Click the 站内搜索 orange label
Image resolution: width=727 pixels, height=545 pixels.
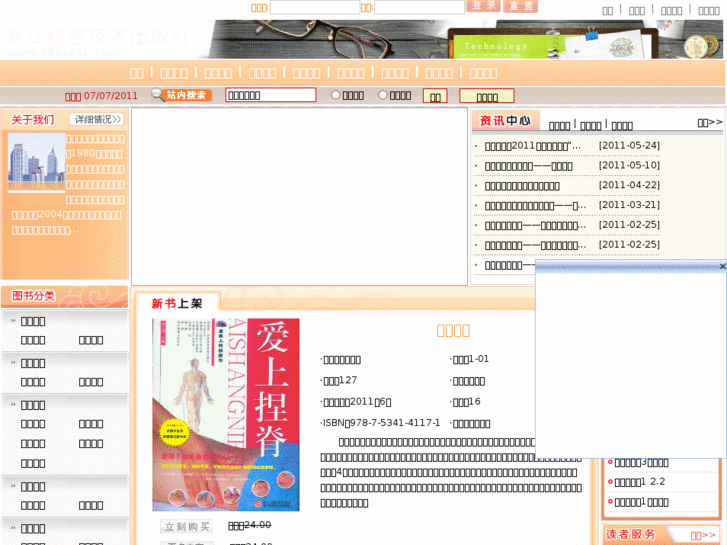[x=186, y=95]
